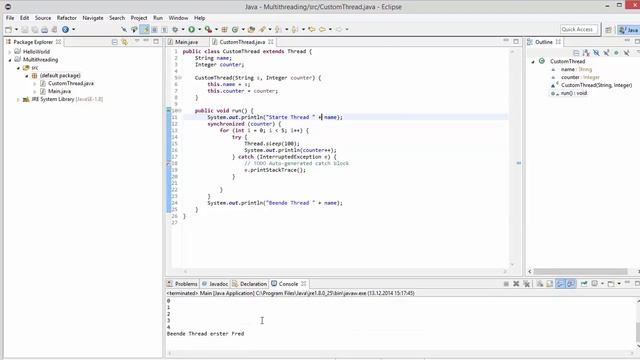Click Remove All Terminated Launches icon
The height and width of the screenshot is (360, 640).
(527, 284)
